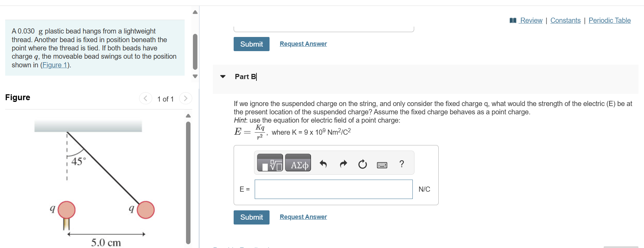The height and width of the screenshot is (248, 644).
Task: Open the on-screen keyboard icon
Action: tap(382, 165)
